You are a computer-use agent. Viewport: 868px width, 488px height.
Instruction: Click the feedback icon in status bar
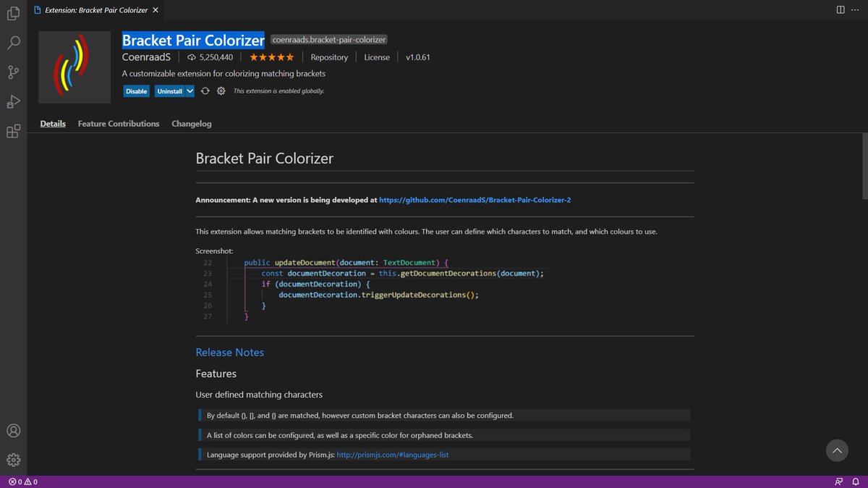click(x=839, y=481)
